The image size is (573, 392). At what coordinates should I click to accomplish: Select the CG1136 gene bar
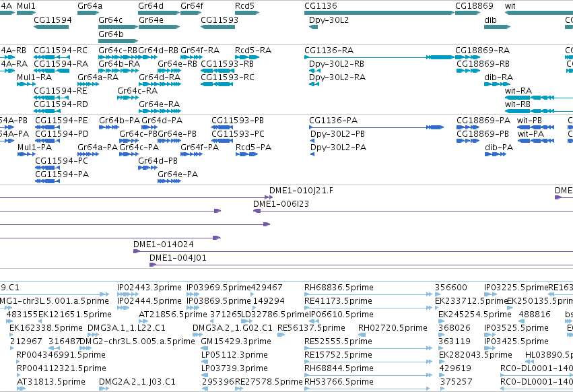(379, 13)
